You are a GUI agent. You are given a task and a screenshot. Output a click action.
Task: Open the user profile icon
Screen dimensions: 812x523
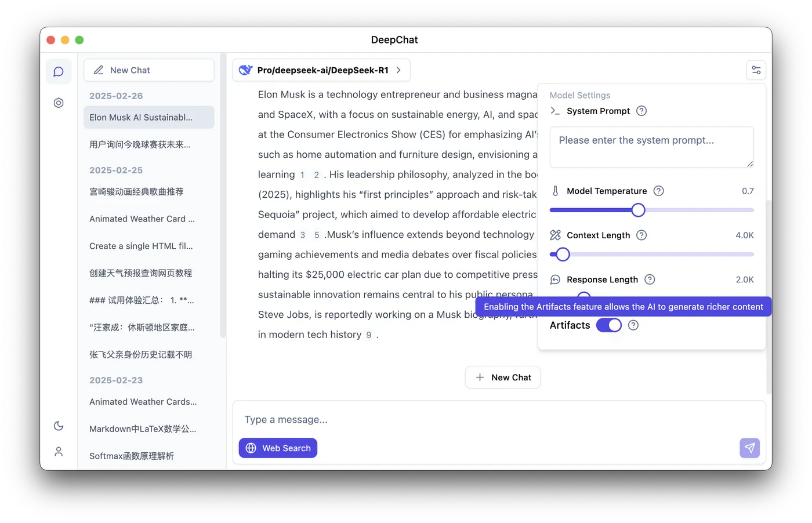pyautogui.click(x=59, y=451)
